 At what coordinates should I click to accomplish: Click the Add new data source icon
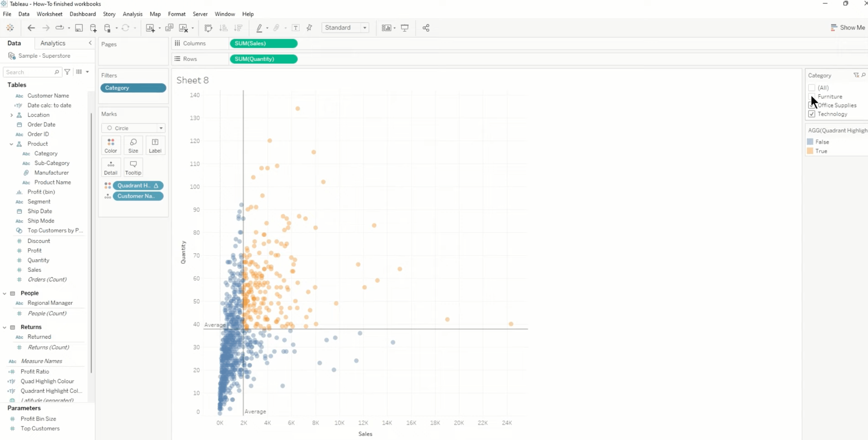point(93,28)
